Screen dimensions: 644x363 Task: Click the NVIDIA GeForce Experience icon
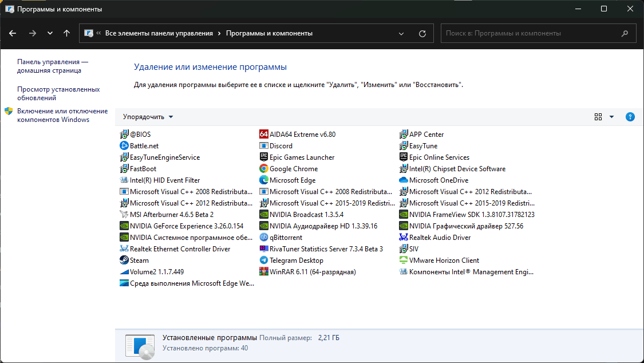pyautogui.click(x=124, y=226)
